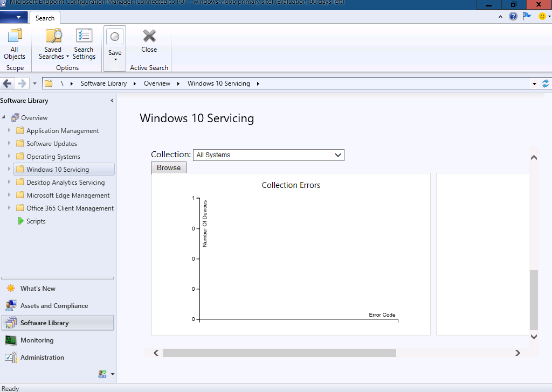This screenshot has height=392, width=552.
Task: Click the horizontal scroll left arrow
Action: (x=156, y=353)
